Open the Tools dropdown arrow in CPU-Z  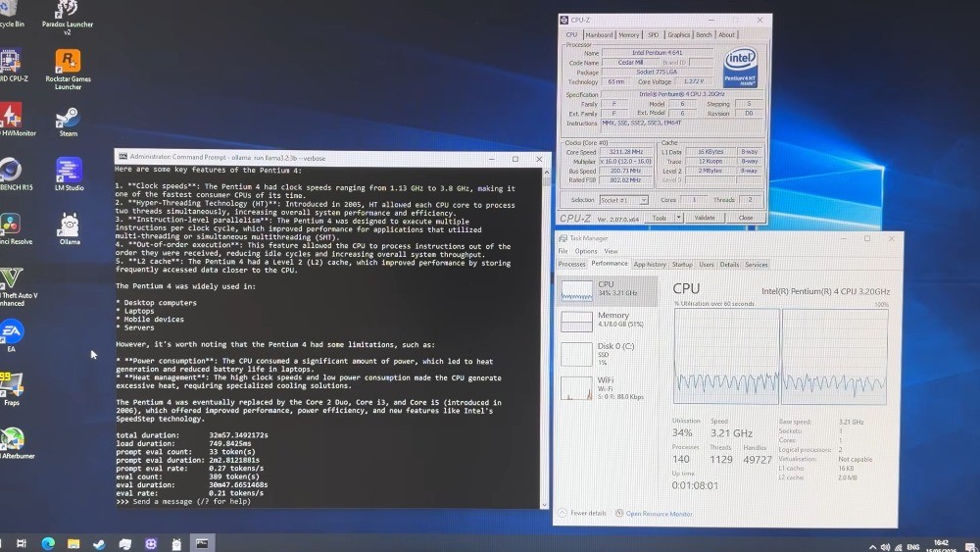679,219
